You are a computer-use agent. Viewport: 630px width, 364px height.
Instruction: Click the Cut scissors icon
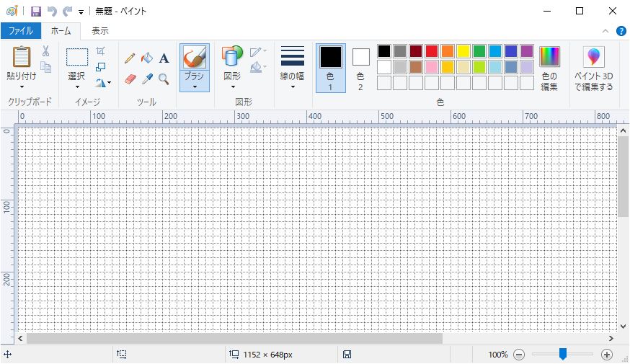point(46,51)
